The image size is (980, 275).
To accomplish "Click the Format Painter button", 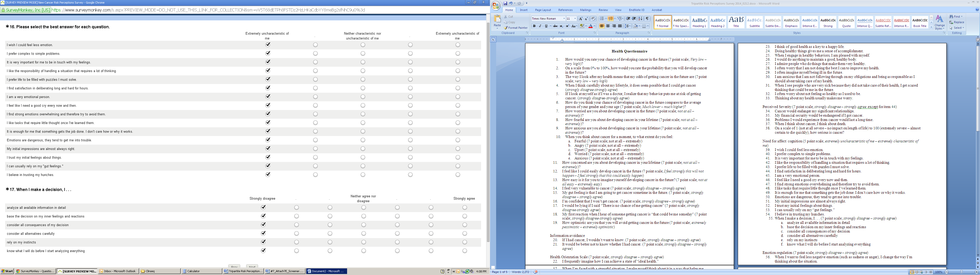I will 516,28.
